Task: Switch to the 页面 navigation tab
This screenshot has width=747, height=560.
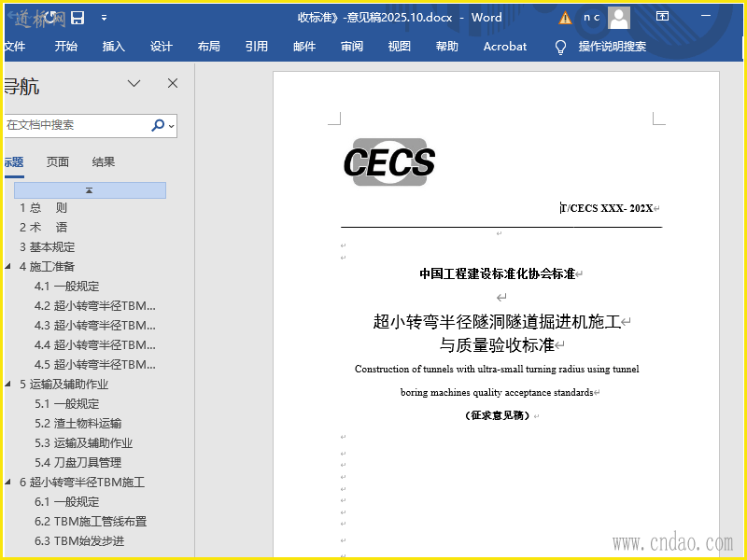Action: (58, 161)
